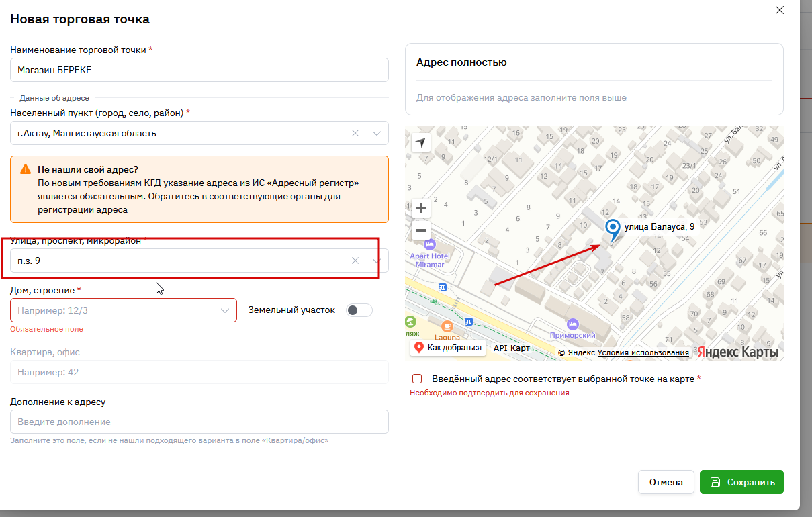Click the Адрес полностью heading

click(461, 62)
